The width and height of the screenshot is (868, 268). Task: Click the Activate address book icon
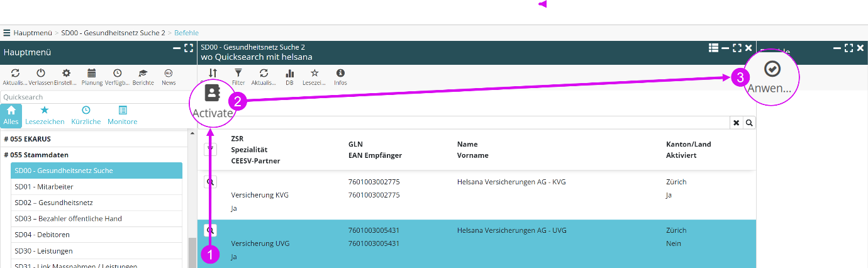click(x=213, y=94)
